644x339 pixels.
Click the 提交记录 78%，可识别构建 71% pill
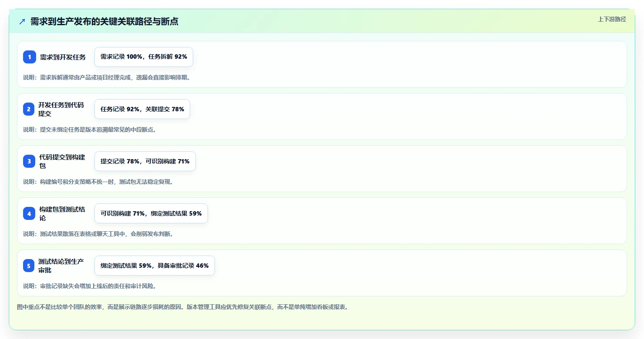tap(145, 161)
